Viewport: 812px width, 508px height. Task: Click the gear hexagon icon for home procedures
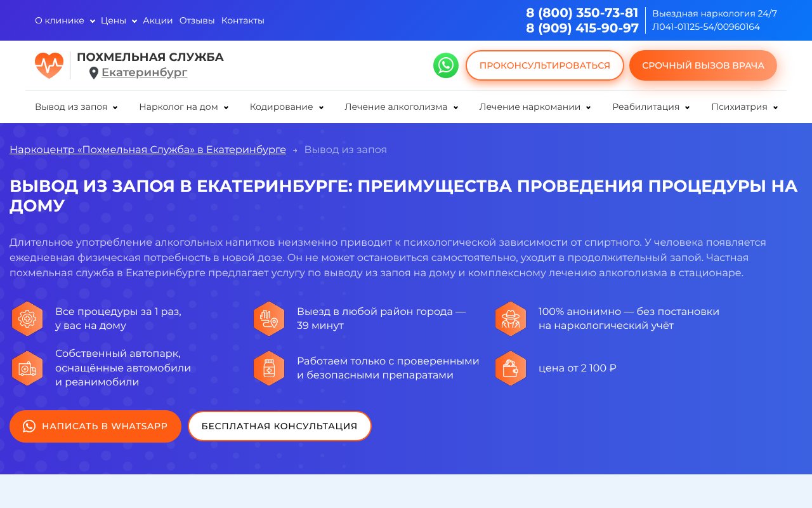click(x=27, y=318)
